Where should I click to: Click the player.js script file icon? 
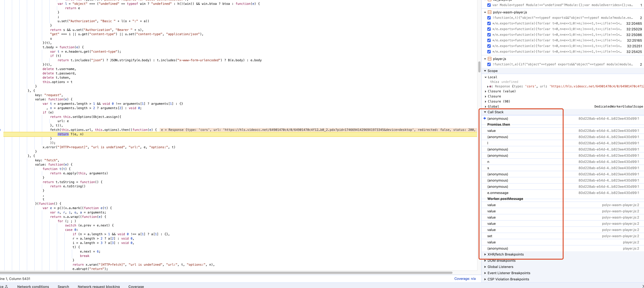click(x=489, y=59)
